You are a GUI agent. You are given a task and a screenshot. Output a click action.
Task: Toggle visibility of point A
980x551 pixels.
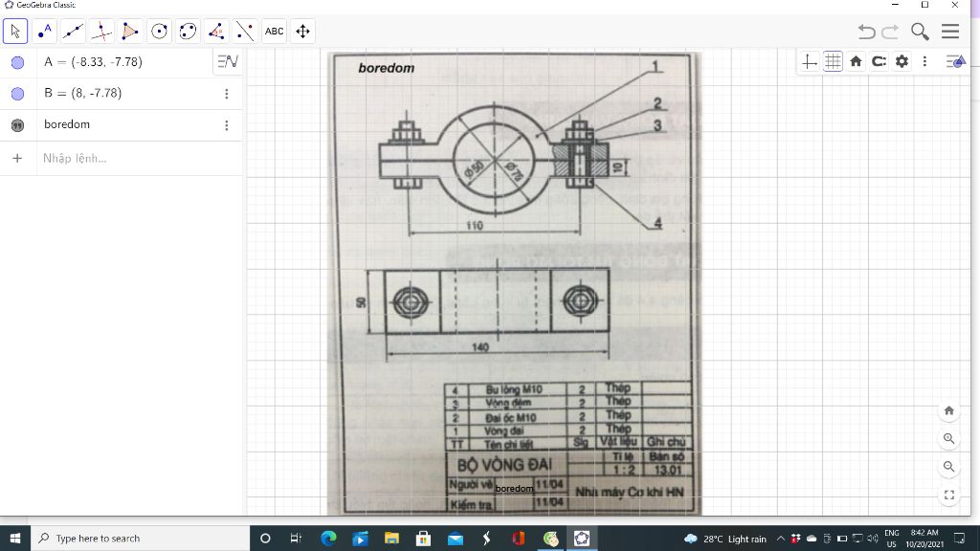click(x=17, y=62)
